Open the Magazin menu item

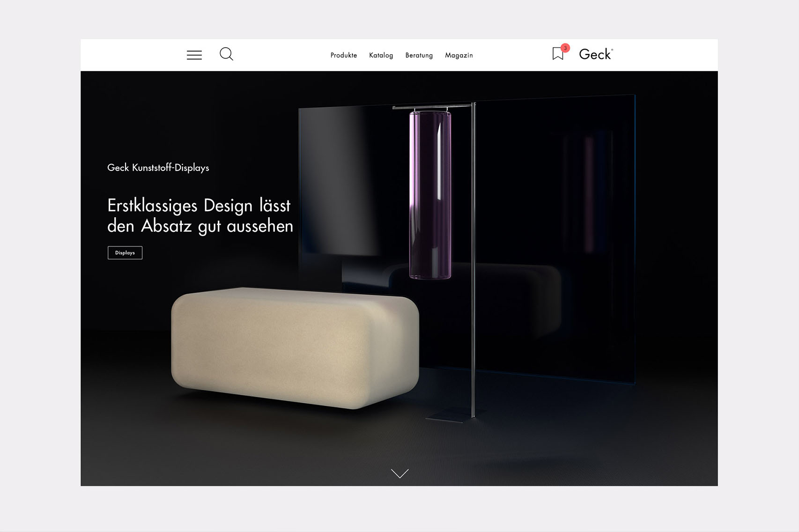(459, 55)
